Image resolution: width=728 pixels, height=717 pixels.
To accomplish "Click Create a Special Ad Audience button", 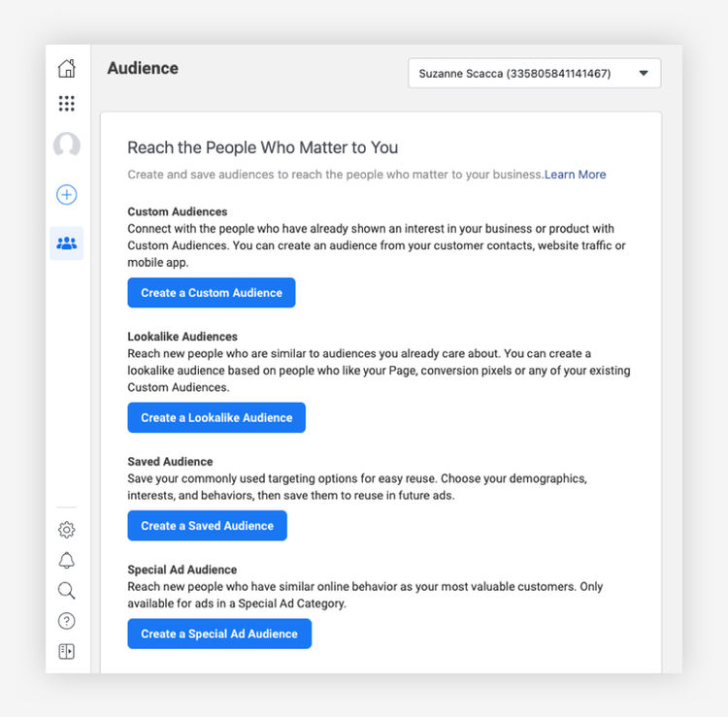I will pyautogui.click(x=219, y=634).
